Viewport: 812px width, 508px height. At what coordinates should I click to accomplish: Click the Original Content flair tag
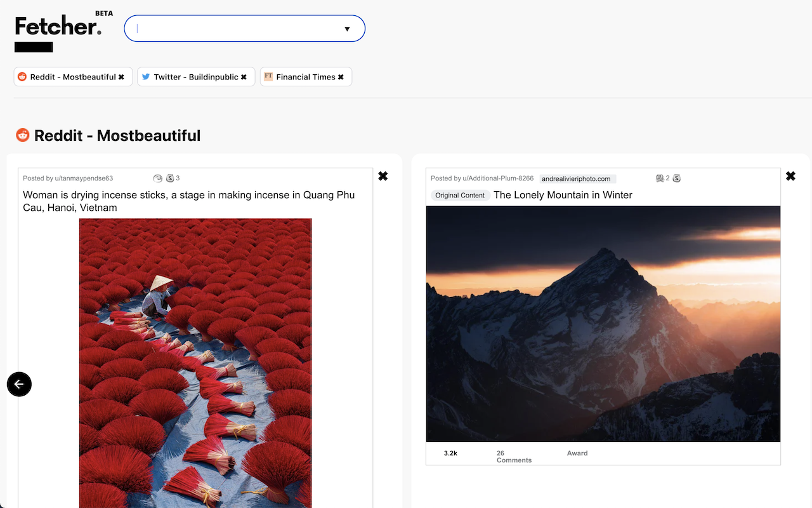tap(460, 196)
